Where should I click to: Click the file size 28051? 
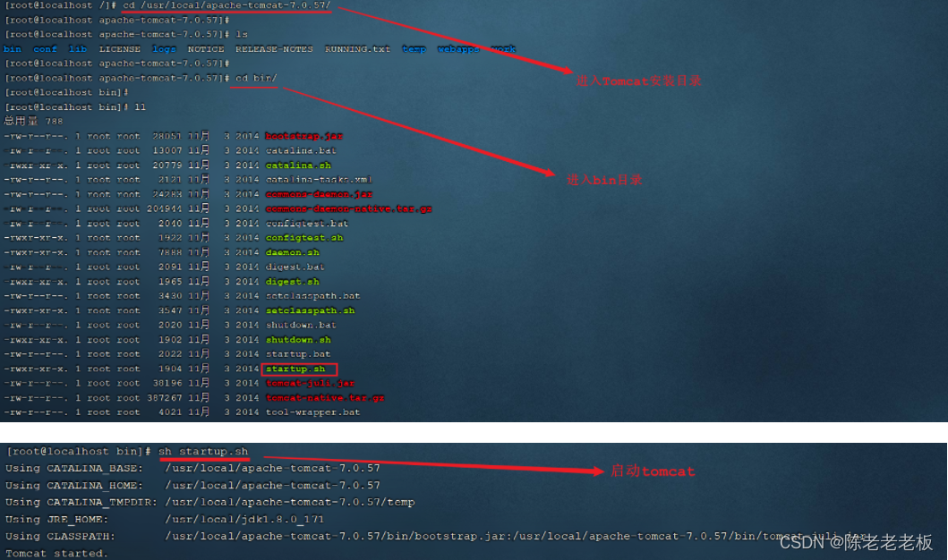tap(167, 136)
